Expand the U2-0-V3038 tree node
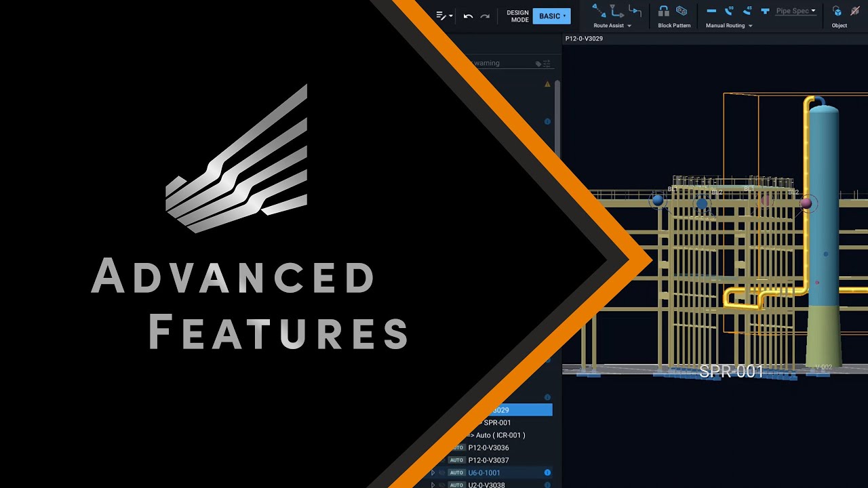This screenshot has width=868, height=488. (433, 485)
